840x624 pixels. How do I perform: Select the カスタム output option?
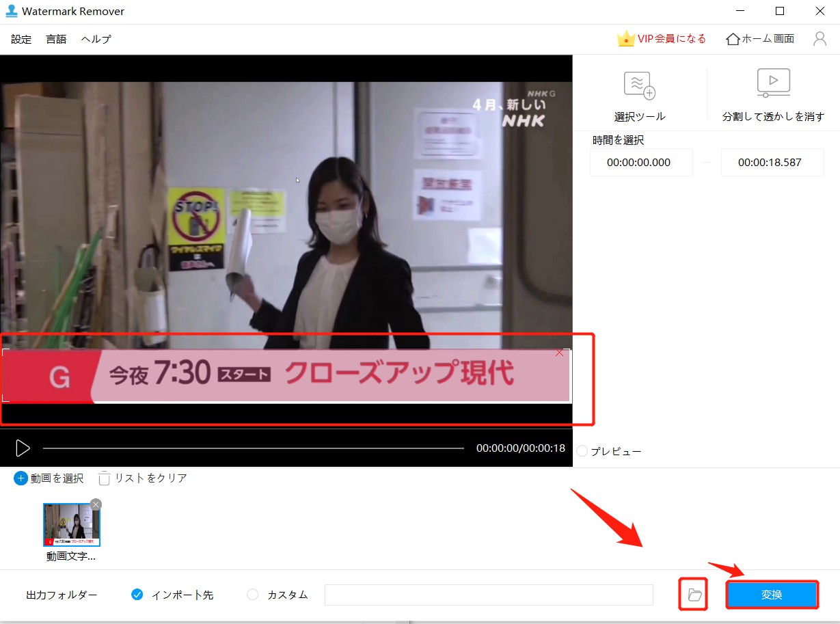click(x=253, y=595)
